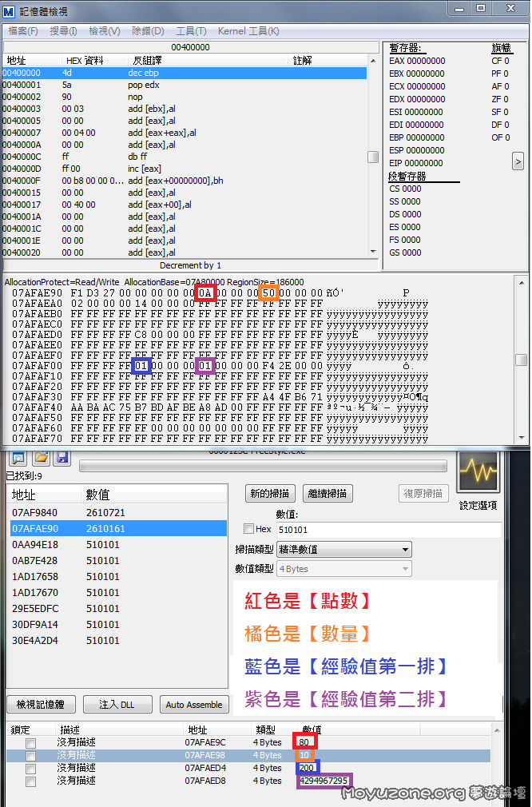Select scan result address 30E4A2D4
Viewport: 532px width, 807px height.
pos(118,640)
